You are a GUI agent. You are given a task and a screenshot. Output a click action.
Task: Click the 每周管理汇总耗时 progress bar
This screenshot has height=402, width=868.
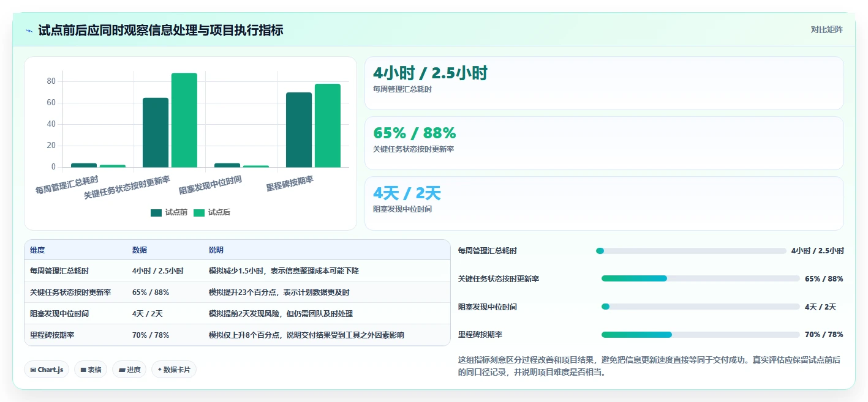pyautogui.click(x=691, y=251)
